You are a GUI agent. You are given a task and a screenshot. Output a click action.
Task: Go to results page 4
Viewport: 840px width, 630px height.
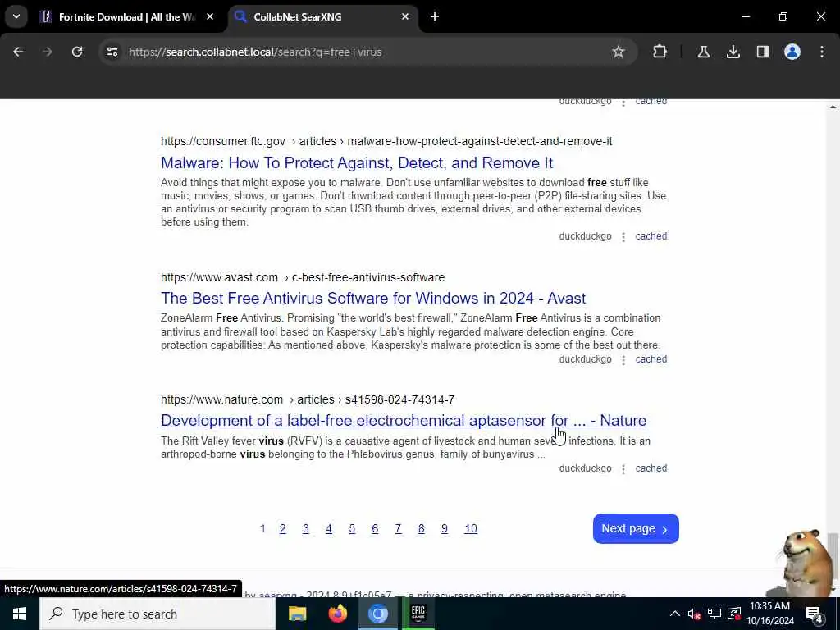pos(329,529)
